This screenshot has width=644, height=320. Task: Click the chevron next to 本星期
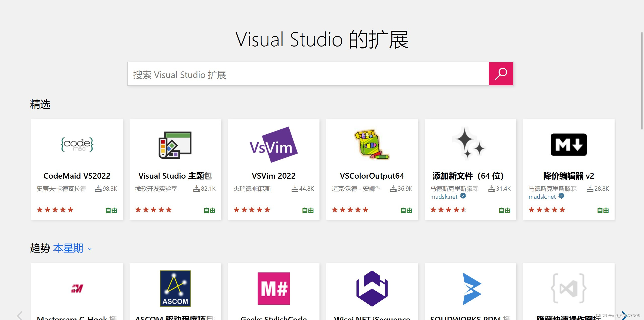coord(90,249)
